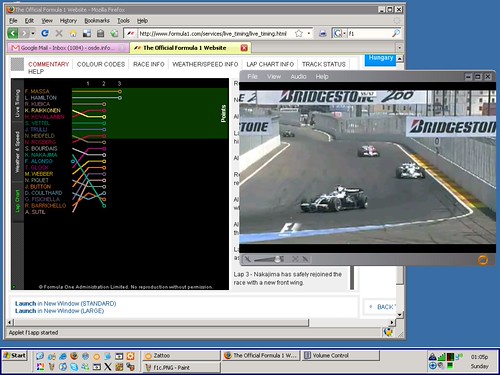
Task: Open the Bookmarks menu
Action: (x=97, y=21)
